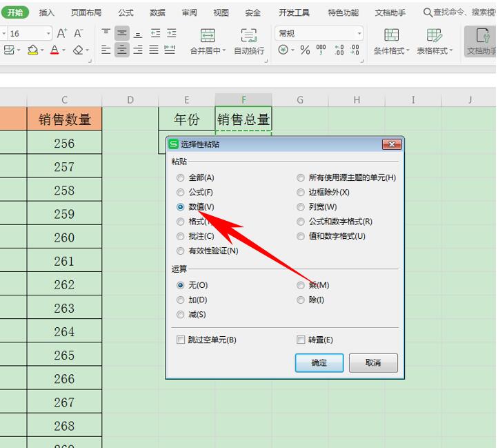This screenshot has height=448, width=498.
Task: Click the 确定 button
Action: click(x=319, y=363)
